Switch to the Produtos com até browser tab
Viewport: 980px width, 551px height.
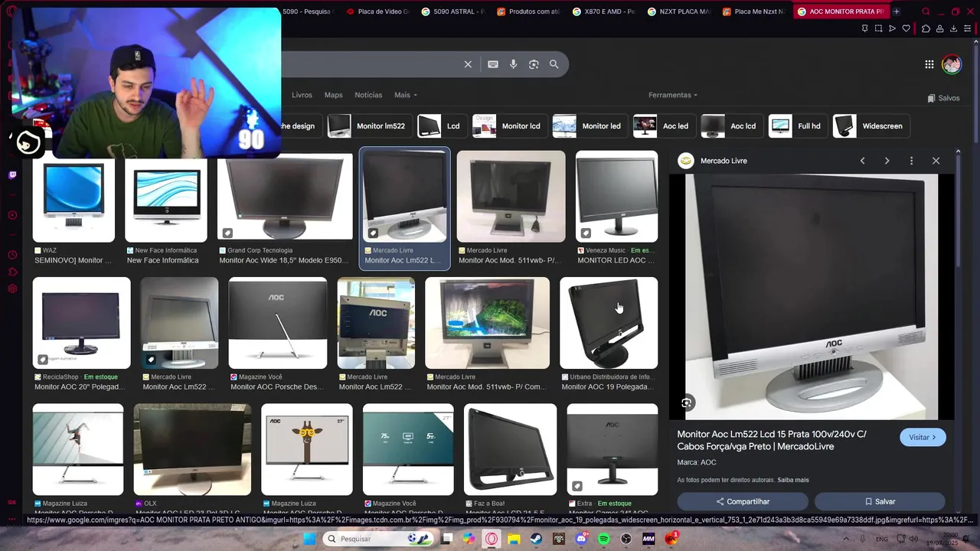click(528, 11)
